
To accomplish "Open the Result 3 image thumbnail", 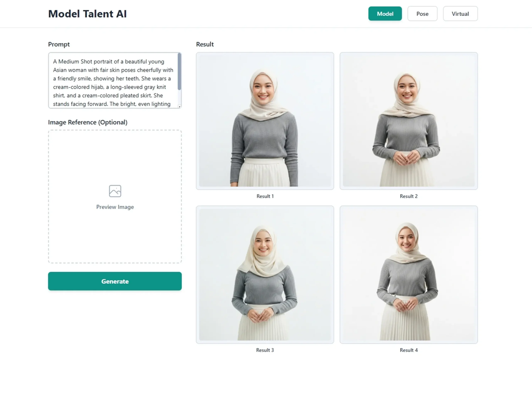I will click(x=265, y=275).
